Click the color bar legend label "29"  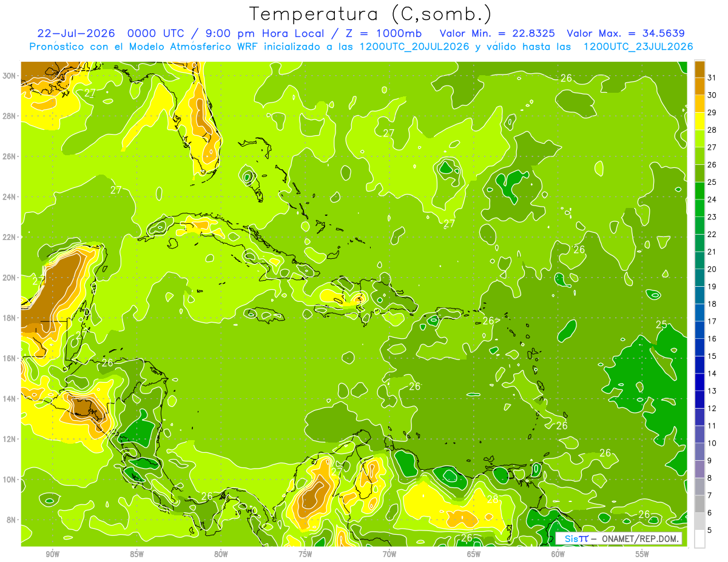712,113
